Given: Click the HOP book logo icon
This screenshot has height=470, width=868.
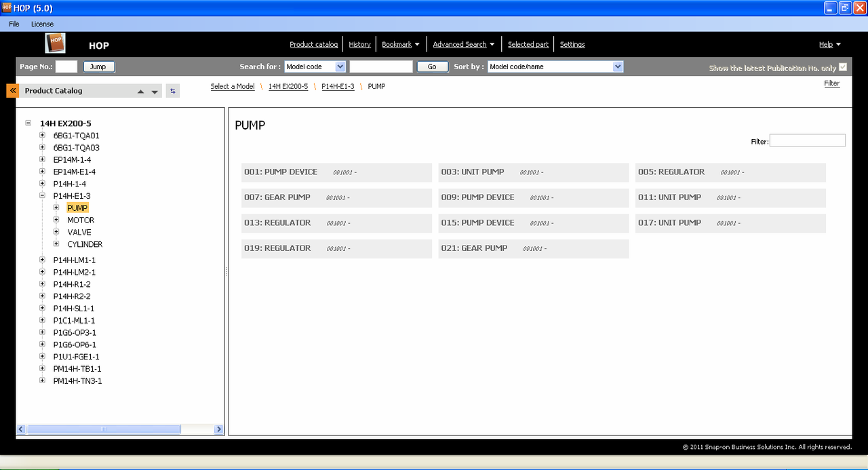Looking at the screenshot, I should click(x=56, y=44).
